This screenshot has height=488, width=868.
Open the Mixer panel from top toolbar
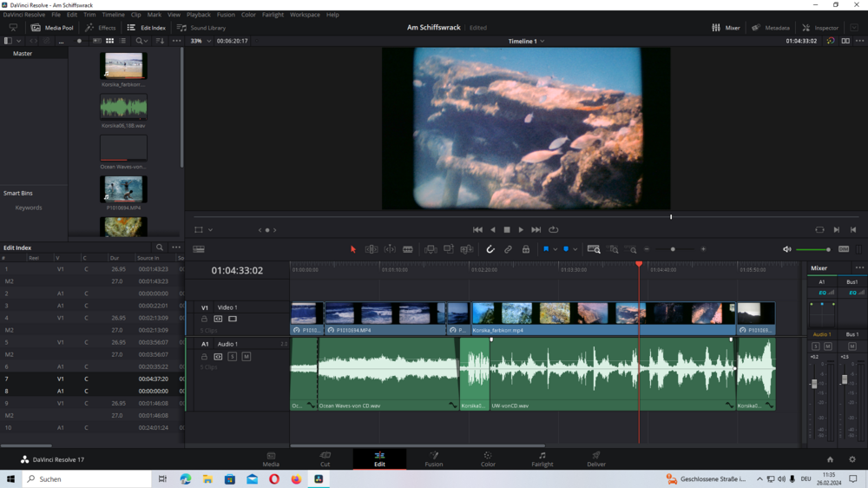[726, 28]
